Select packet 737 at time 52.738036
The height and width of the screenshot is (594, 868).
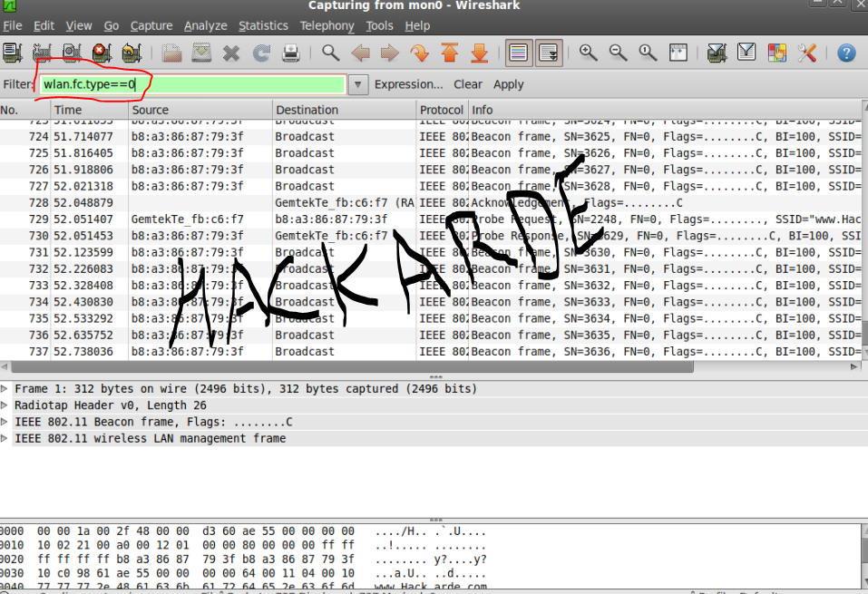[431, 352]
